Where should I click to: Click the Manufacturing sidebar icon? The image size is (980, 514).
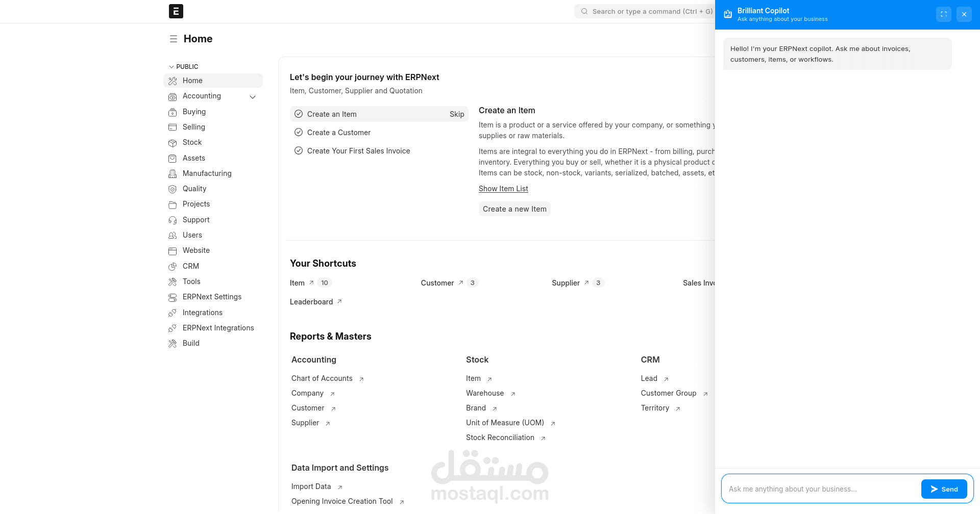[x=173, y=173]
